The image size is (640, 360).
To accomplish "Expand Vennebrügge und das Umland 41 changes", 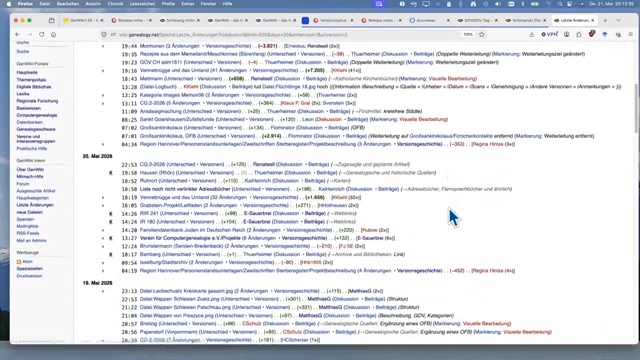I will click(103, 71).
